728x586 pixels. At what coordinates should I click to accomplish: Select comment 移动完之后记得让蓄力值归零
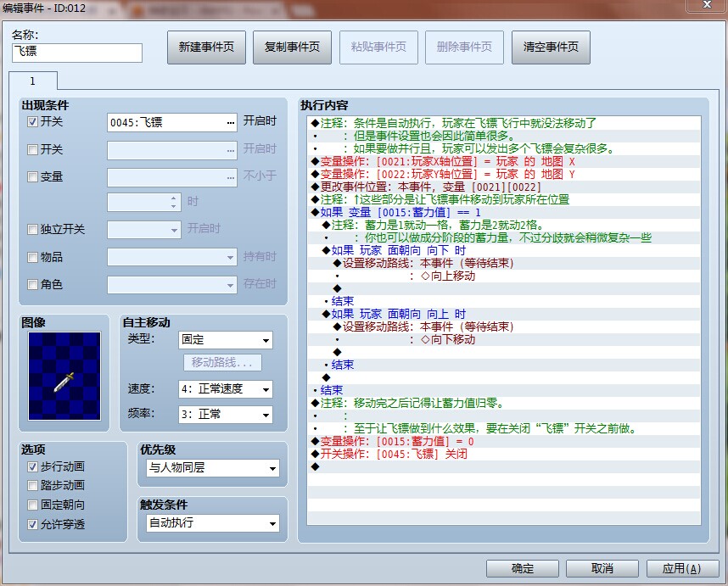tap(504, 403)
